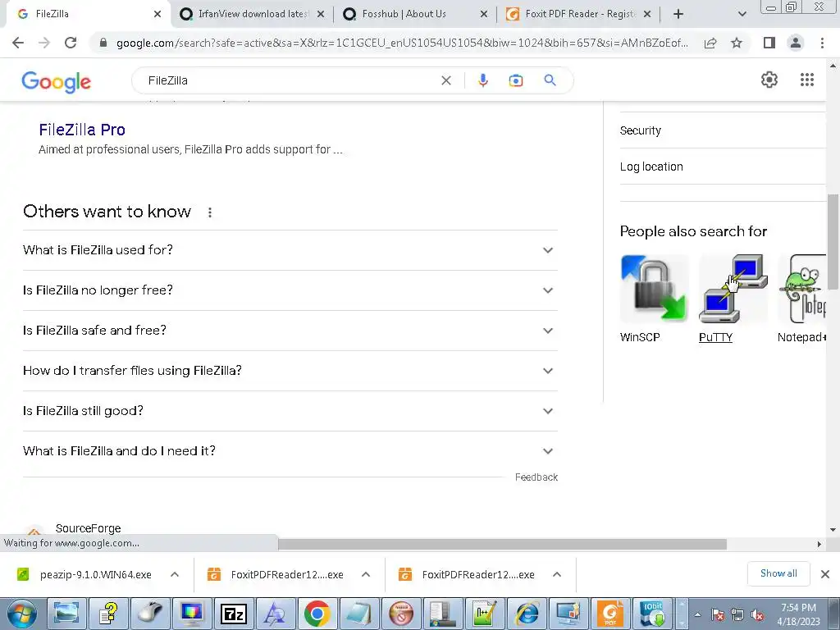Select the WinSCP thumbnail
This screenshot has height=630, width=840.
pyautogui.click(x=654, y=289)
